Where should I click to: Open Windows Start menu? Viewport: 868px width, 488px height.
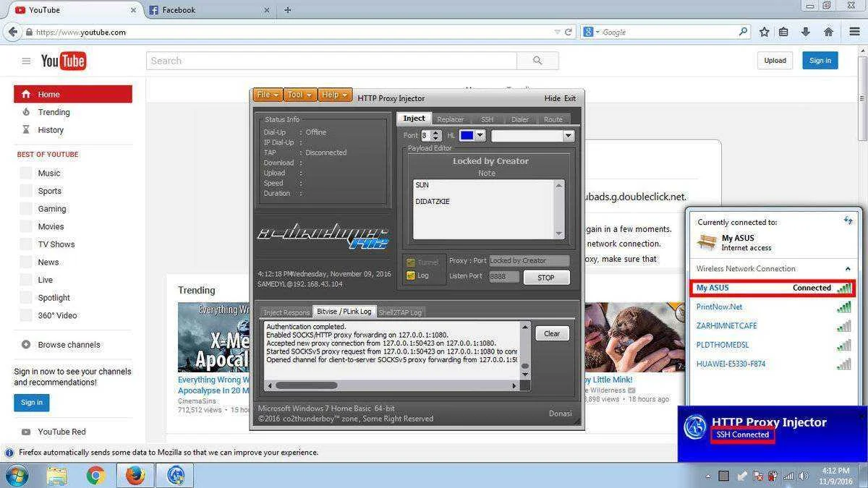tap(17, 475)
